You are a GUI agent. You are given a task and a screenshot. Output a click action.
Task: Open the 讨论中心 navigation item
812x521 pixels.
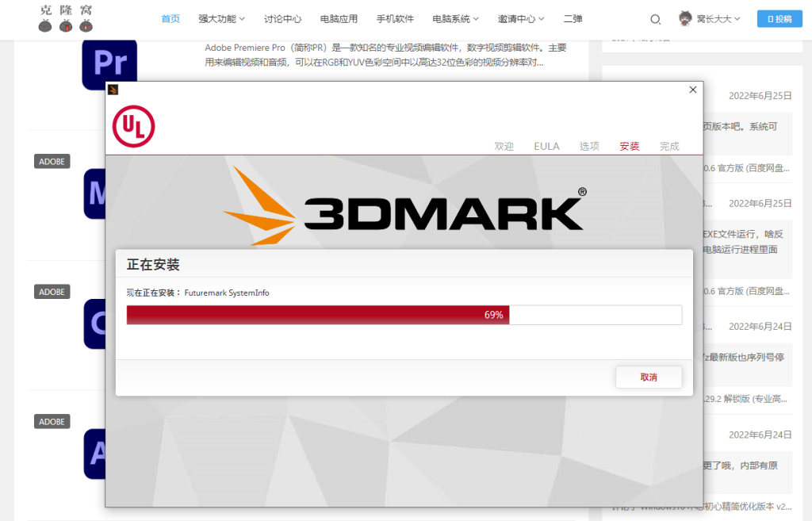[x=283, y=19]
